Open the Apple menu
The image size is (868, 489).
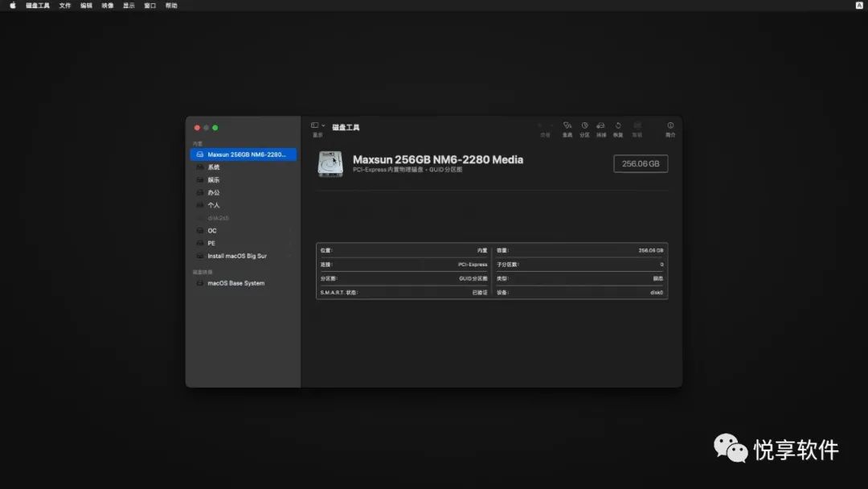pyautogui.click(x=13, y=6)
